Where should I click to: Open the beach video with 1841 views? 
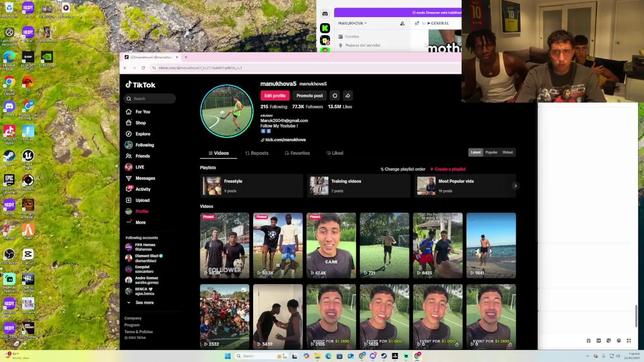491,245
